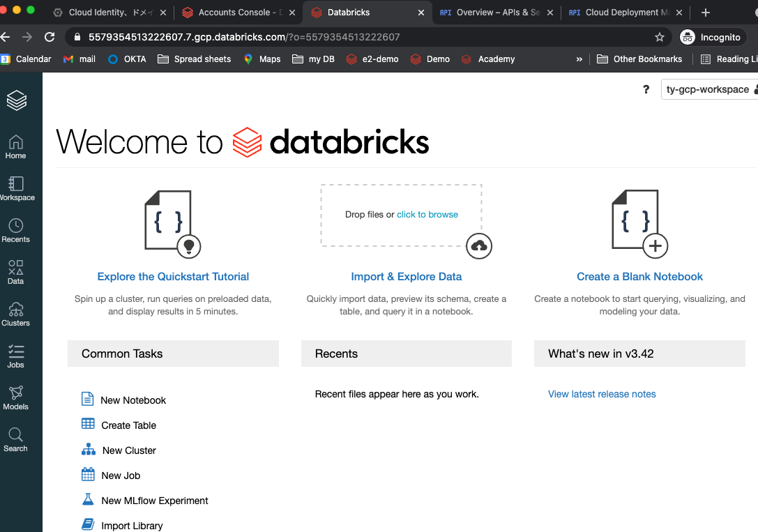The image size is (758, 532).
Task: Open the my DB bookmark folder
Action: [x=314, y=59]
